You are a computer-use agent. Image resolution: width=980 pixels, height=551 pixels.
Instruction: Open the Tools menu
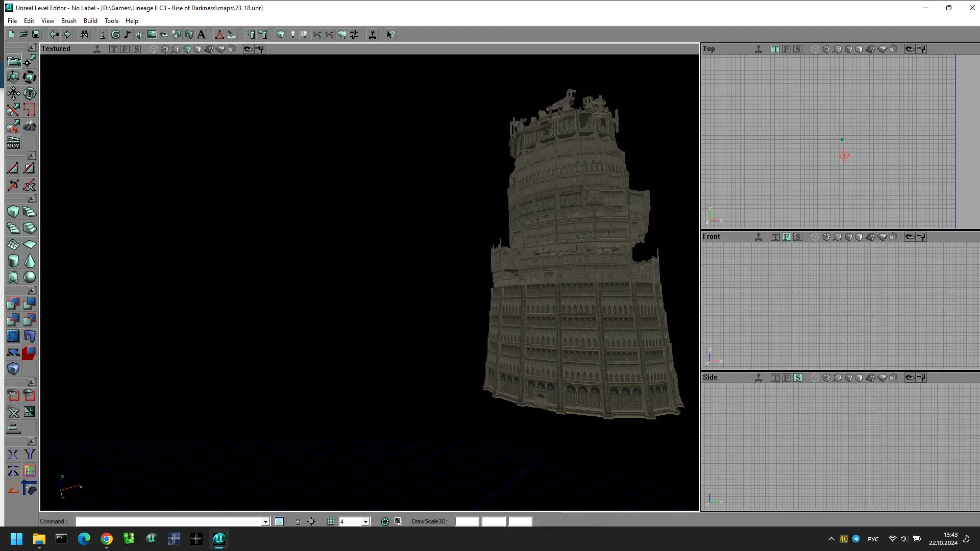[x=111, y=21]
